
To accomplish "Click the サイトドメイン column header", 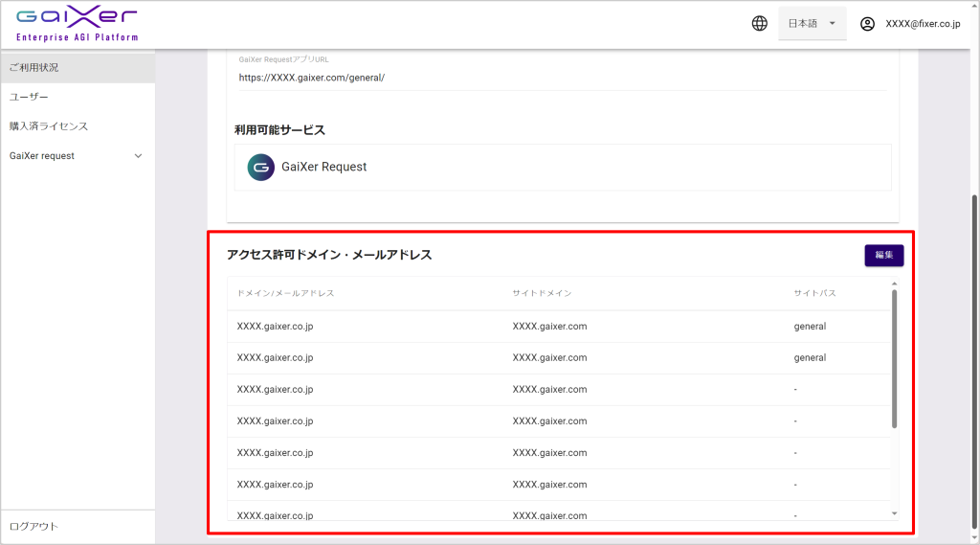I will 542,293.
